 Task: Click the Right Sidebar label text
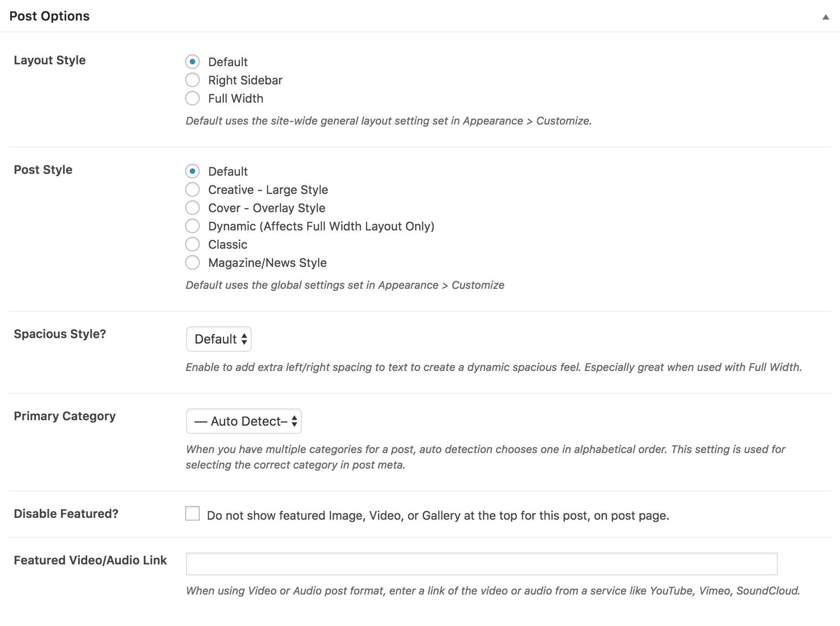point(245,80)
